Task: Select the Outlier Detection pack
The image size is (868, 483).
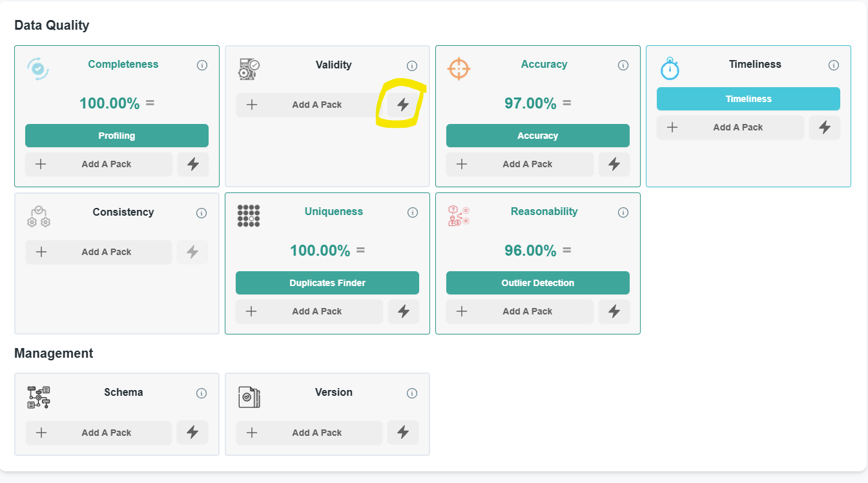Action: click(x=538, y=283)
